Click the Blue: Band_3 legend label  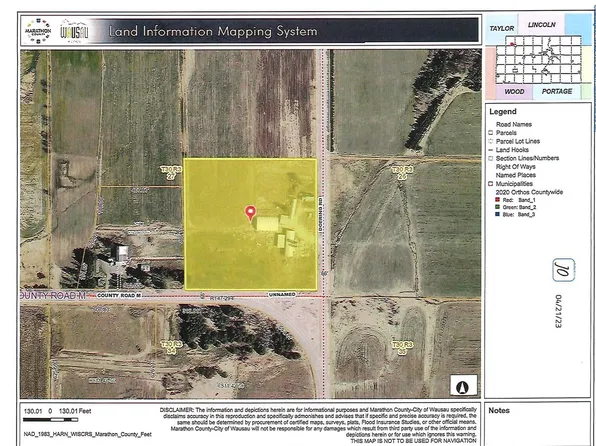519,214
